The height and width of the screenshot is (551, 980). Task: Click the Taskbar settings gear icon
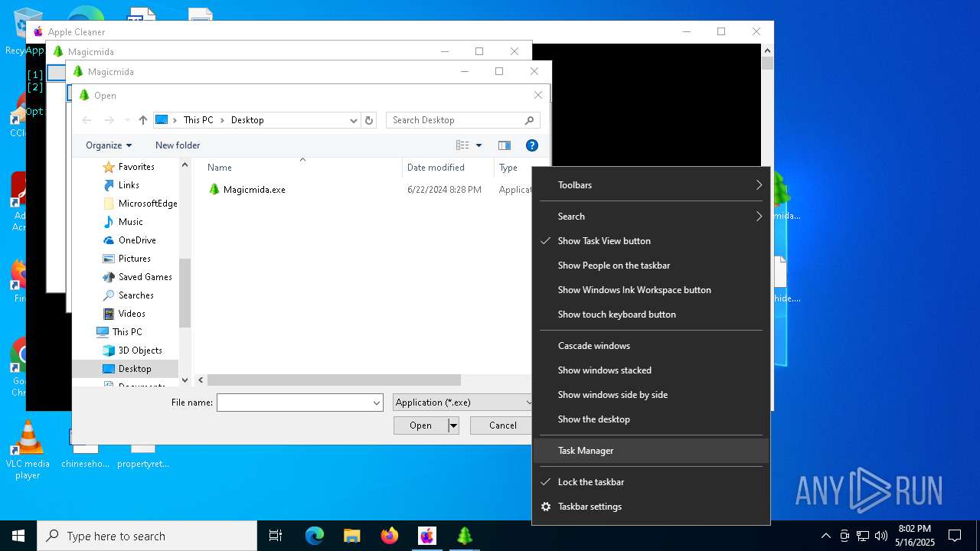[x=546, y=507]
